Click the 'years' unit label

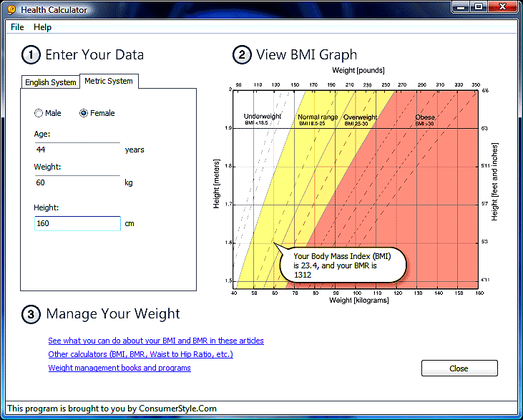135,150
